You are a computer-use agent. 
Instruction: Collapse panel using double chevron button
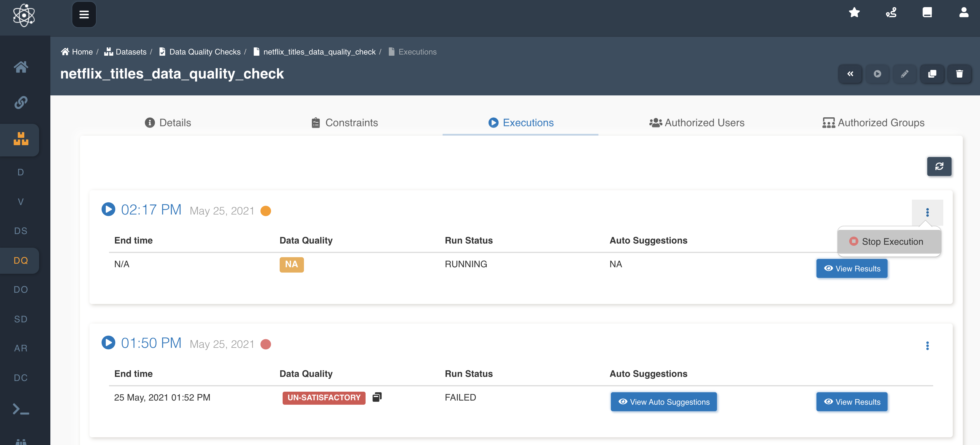(851, 74)
